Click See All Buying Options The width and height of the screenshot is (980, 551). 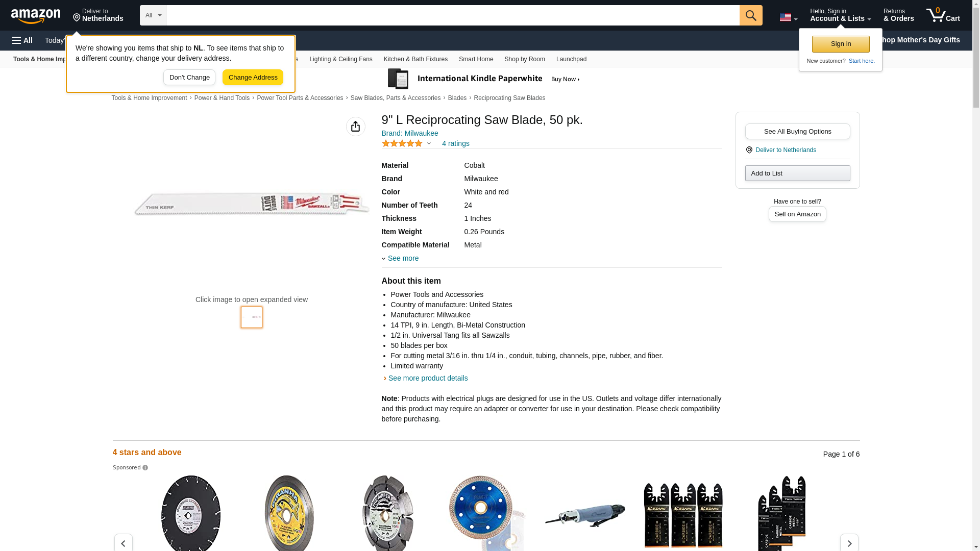797,132
